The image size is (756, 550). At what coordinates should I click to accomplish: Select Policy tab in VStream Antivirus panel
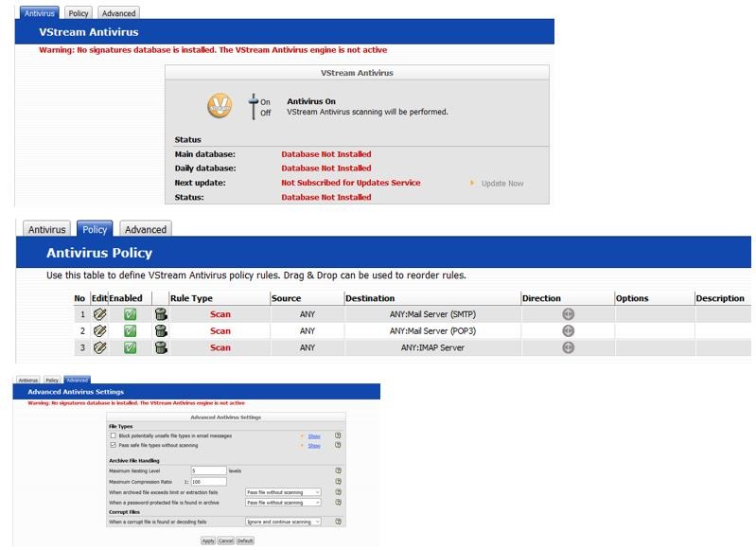(79, 13)
